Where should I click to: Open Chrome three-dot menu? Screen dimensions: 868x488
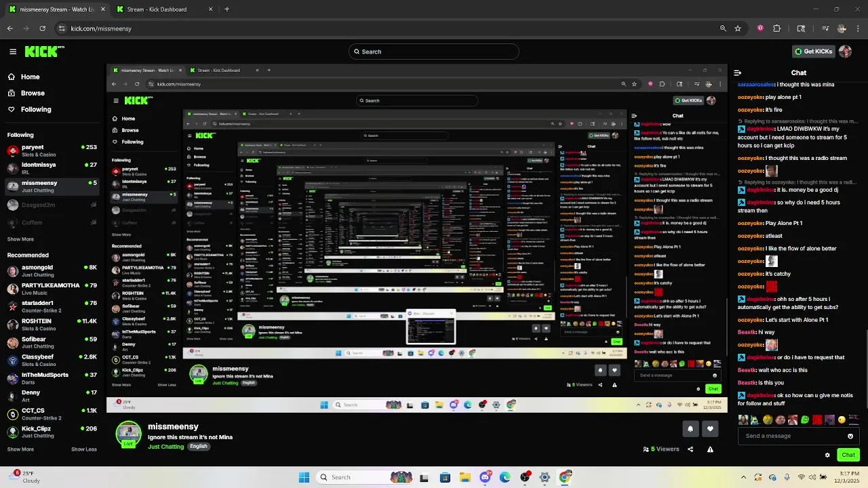pos(858,28)
